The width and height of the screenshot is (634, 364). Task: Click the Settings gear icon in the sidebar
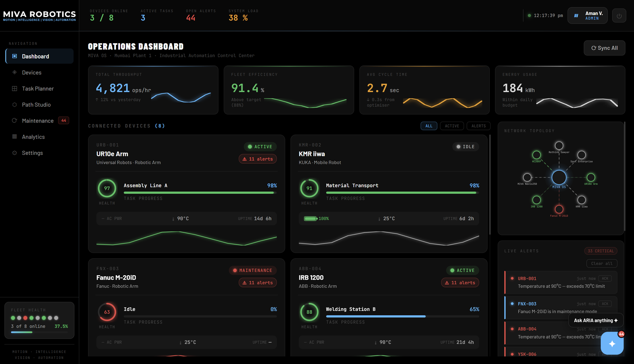point(15,153)
